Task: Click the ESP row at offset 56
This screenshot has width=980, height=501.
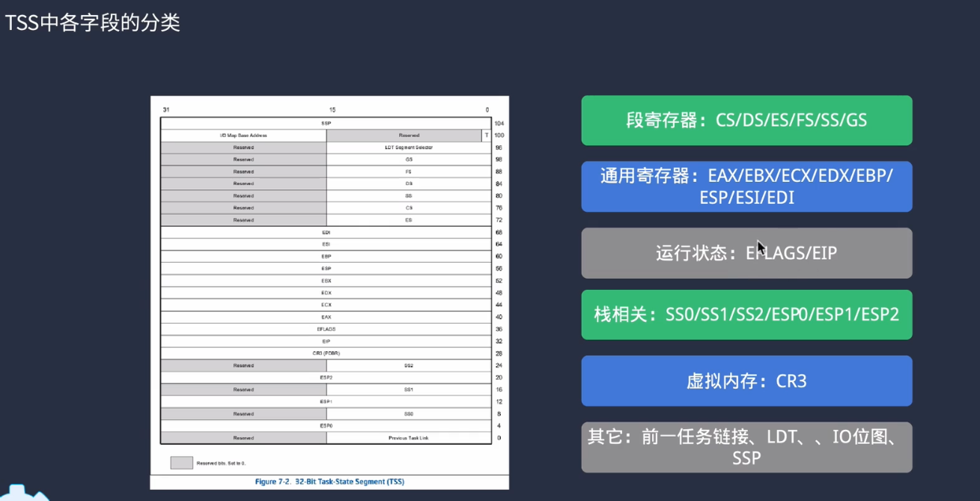Action: point(326,268)
